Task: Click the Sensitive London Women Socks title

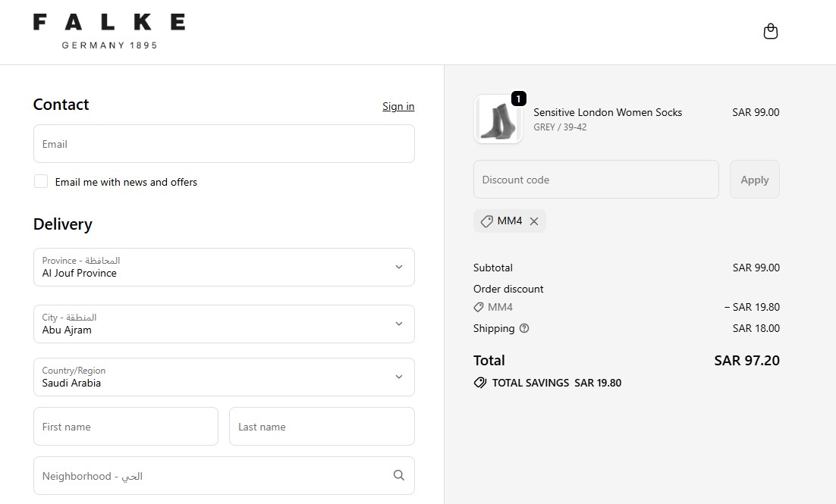Action: tap(608, 112)
